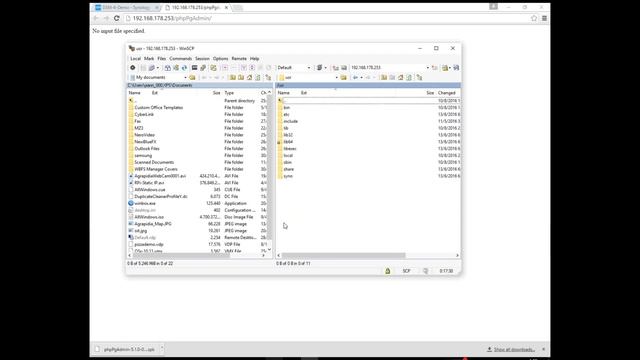The height and width of the screenshot is (360, 640).
Task: Select pizzademo.vdp file
Action: click(149, 244)
